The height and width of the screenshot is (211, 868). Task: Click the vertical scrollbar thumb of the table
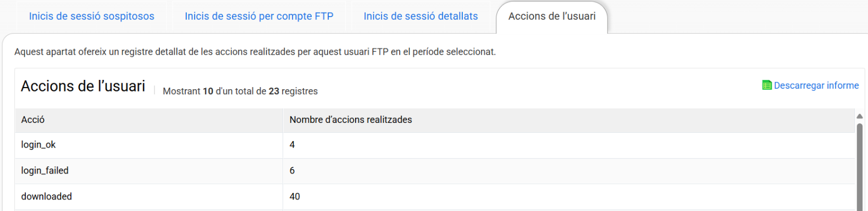tap(860, 166)
